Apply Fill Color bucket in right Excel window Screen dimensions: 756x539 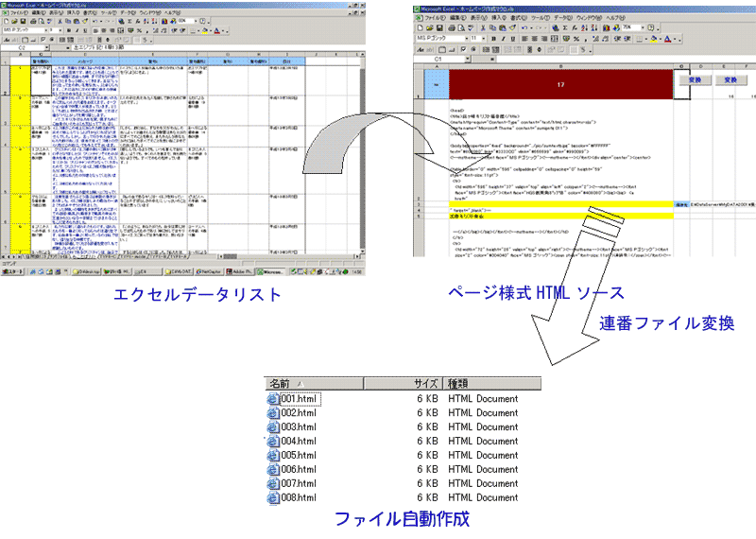coord(653,39)
